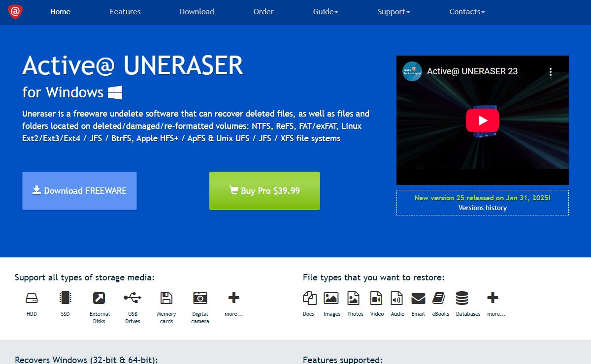The height and width of the screenshot is (364, 591).
Task: Expand the Support dropdown menu
Action: pos(394,12)
